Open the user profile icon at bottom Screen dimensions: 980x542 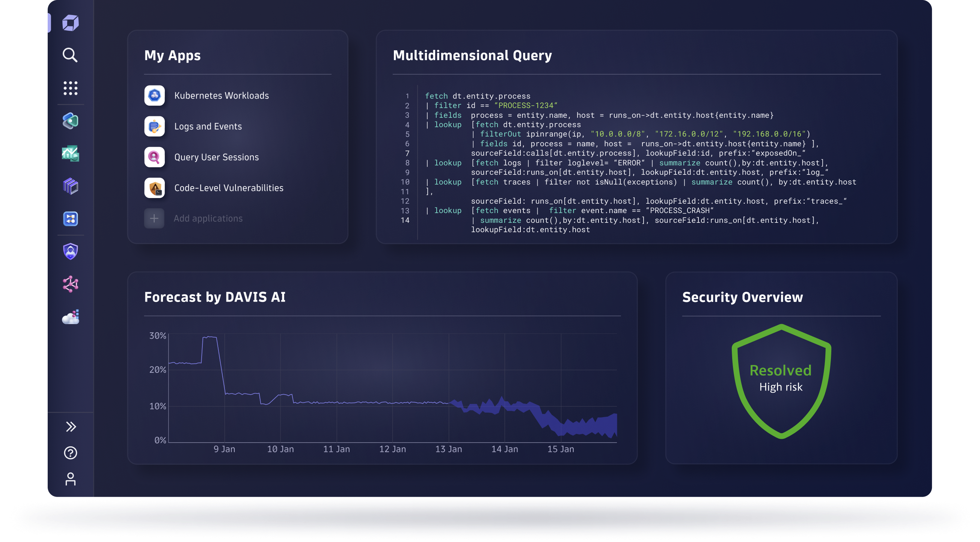tap(70, 480)
